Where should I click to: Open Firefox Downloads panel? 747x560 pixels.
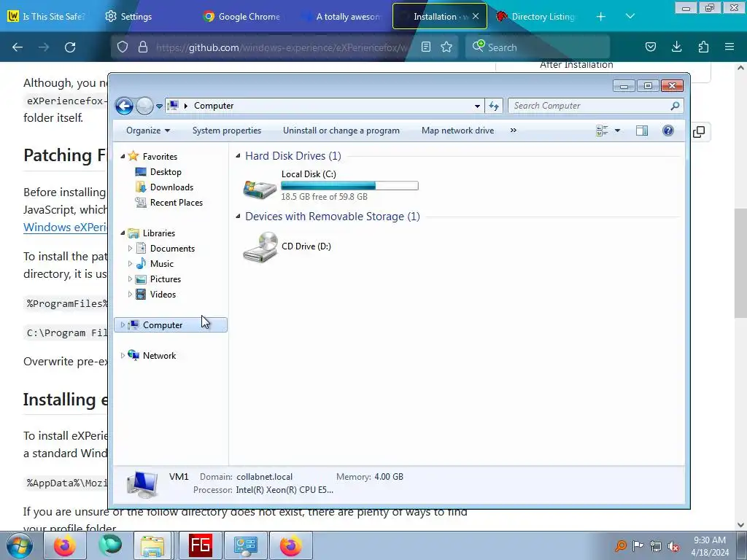coord(676,47)
